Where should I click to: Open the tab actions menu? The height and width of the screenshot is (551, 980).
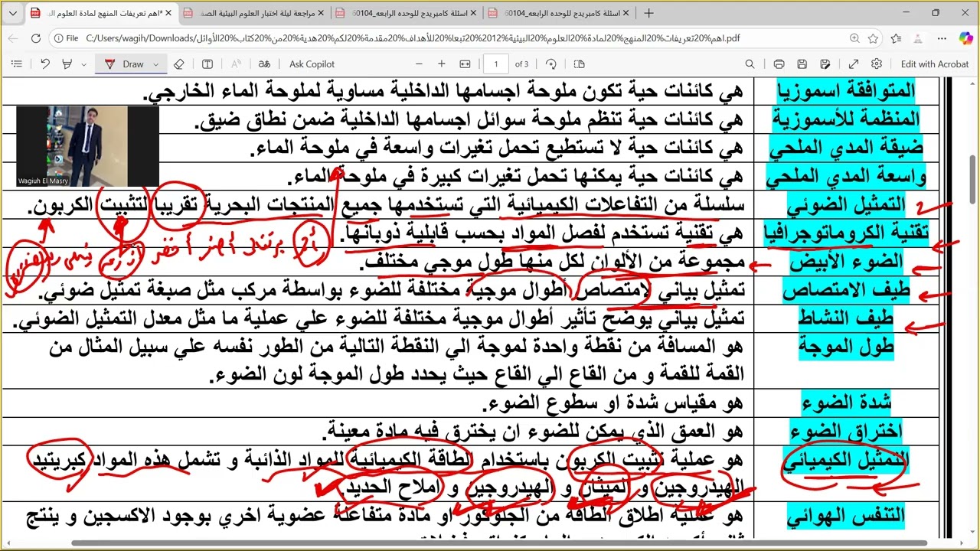[14, 13]
